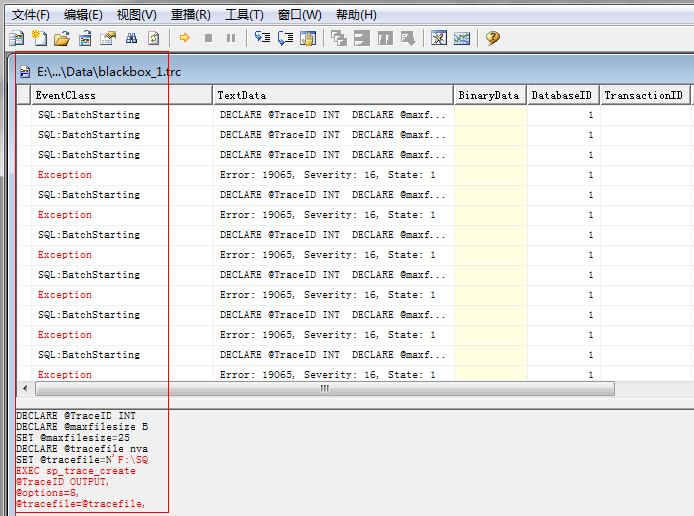Click the New Template icon
Image resolution: width=694 pixels, height=516 pixels.
(39, 38)
